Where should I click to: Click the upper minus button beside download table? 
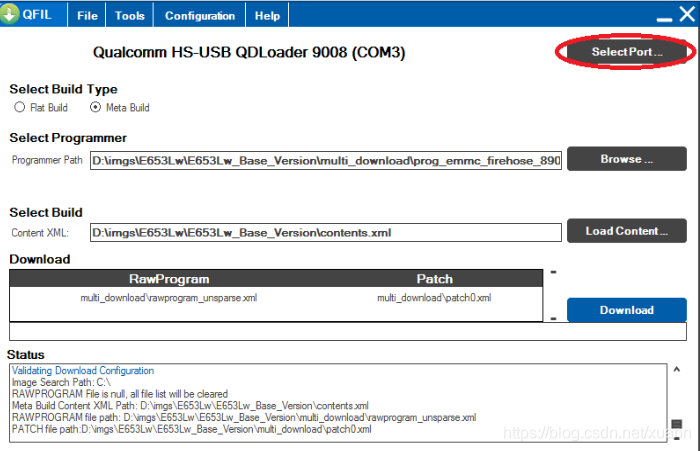(x=554, y=272)
